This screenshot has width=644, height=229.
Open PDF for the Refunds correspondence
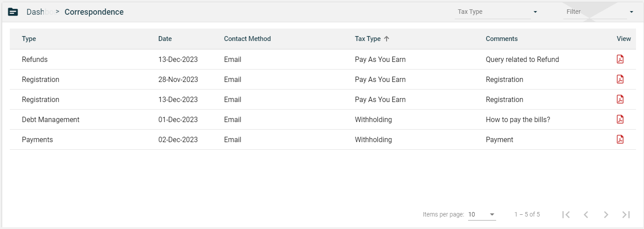pyautogui.click(x=620, y=59)
